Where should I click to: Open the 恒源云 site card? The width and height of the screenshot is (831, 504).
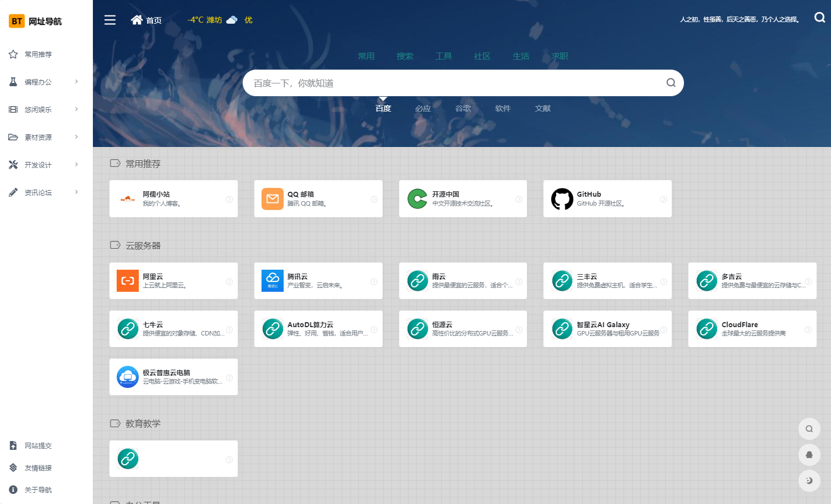point(463,329)
